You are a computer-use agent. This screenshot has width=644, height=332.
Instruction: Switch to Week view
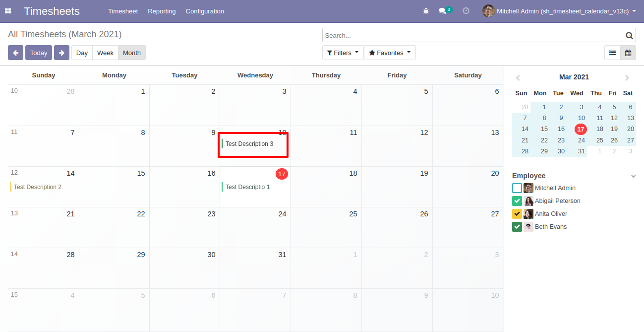click(x=105, y=53)
